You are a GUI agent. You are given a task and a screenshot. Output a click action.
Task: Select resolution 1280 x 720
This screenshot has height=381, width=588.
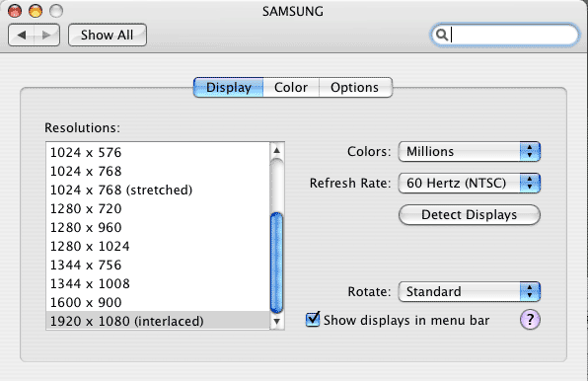158,208
